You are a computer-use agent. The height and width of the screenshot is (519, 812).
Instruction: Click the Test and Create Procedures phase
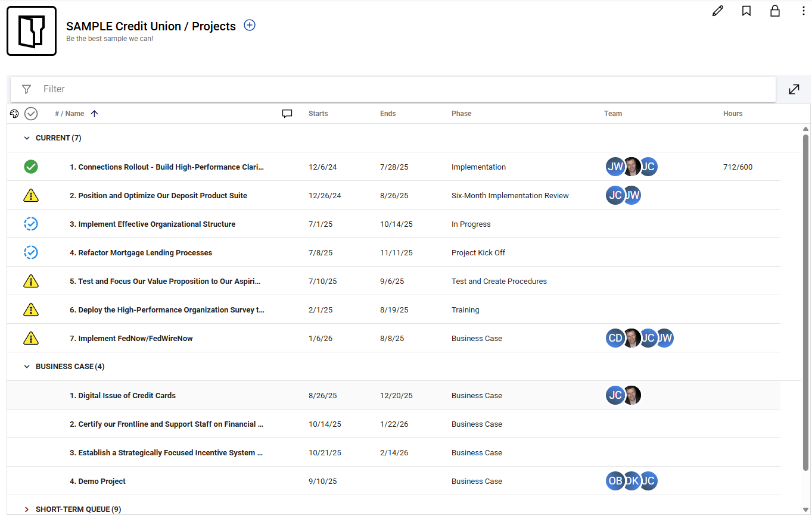(x=499, y=282)
